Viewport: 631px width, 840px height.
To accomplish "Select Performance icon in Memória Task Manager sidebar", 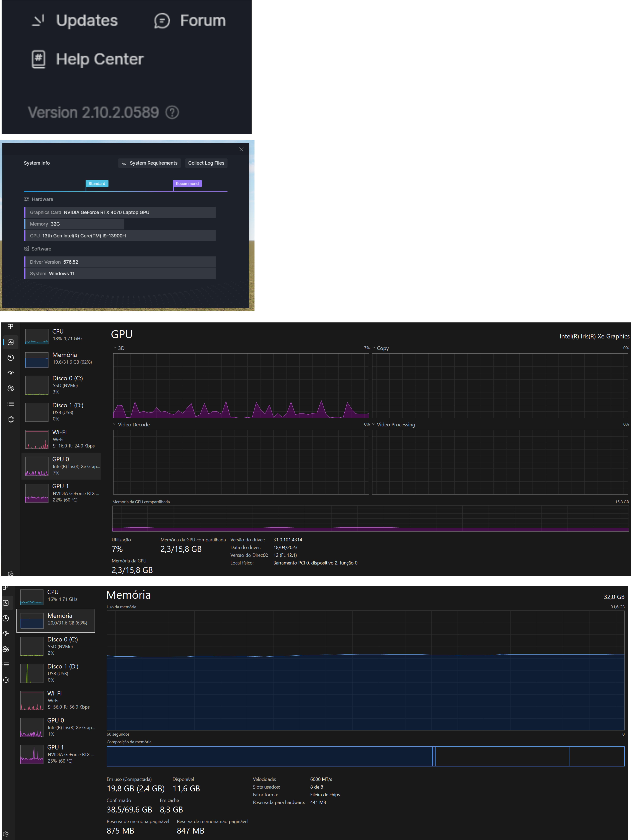I will pyautogui.click(x=6, y=603).
